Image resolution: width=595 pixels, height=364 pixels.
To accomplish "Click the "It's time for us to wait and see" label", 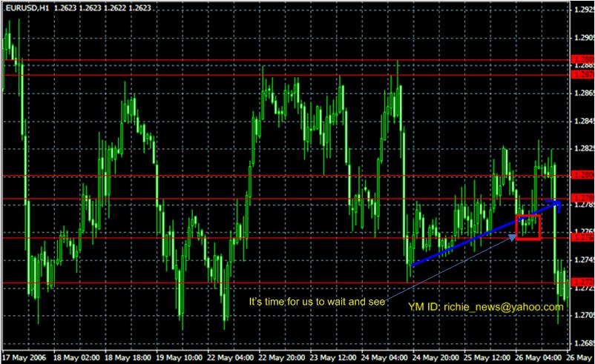I will click(317, 302).
